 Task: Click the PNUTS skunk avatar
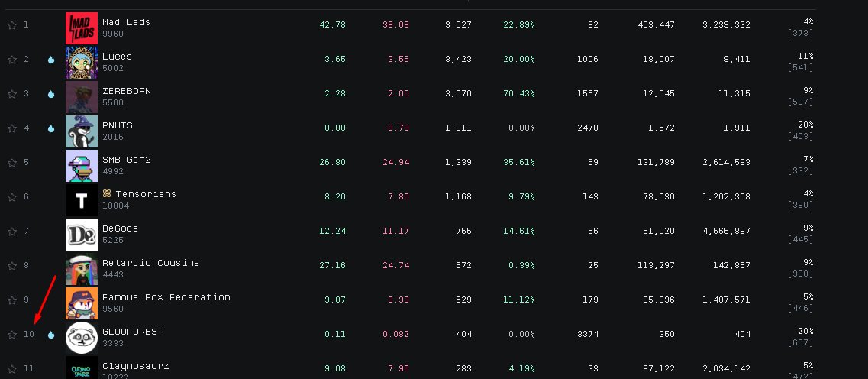tap(82, 131)
